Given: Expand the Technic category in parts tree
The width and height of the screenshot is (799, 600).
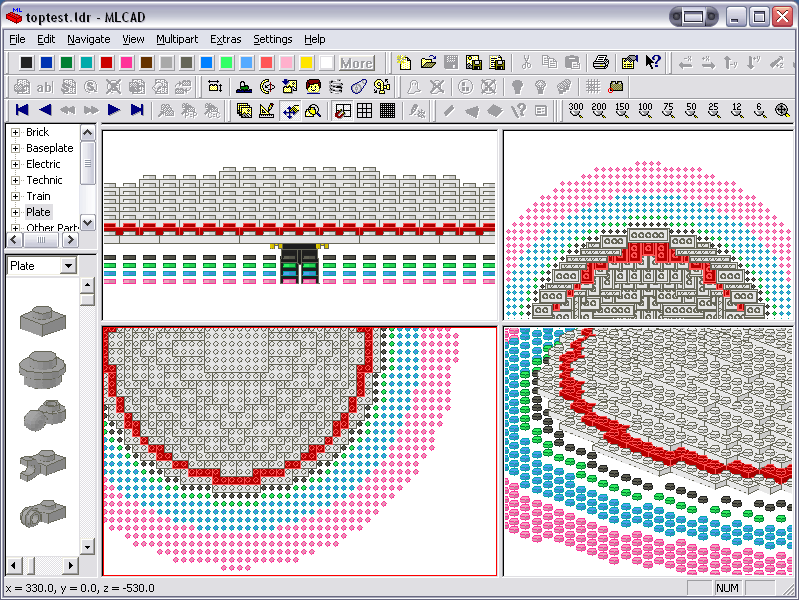Looking at the screenshot, I should click(15, 180).
